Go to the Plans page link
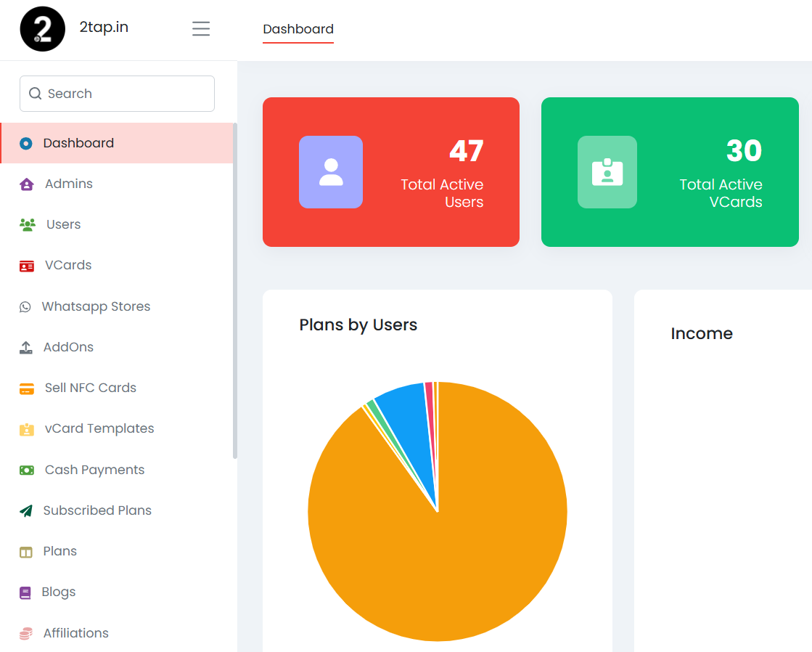Viewport: 812px width, 652px height. 60,551
